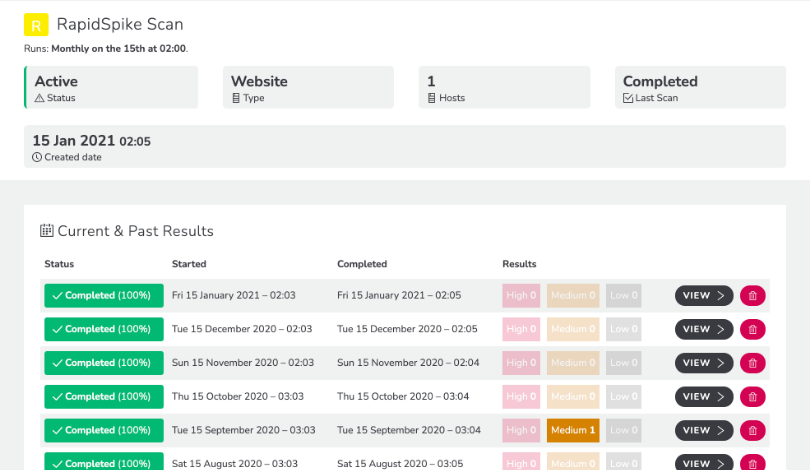The height and width of the screenshot is (470, 810).
Task: Click the Status column header
Action: click(x=59, y=264)
